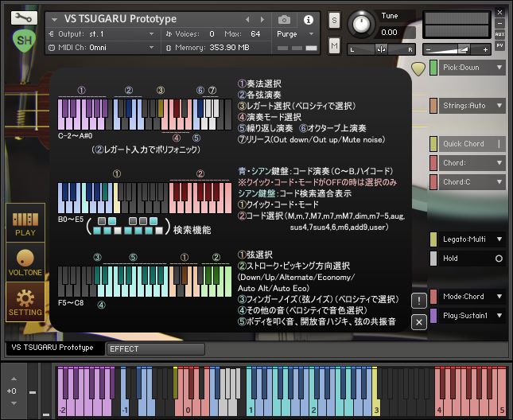The image size is (513, 420).
Task: Go to next instrument with right arrow
Action: pyautogui.click(x=262, y=20)
